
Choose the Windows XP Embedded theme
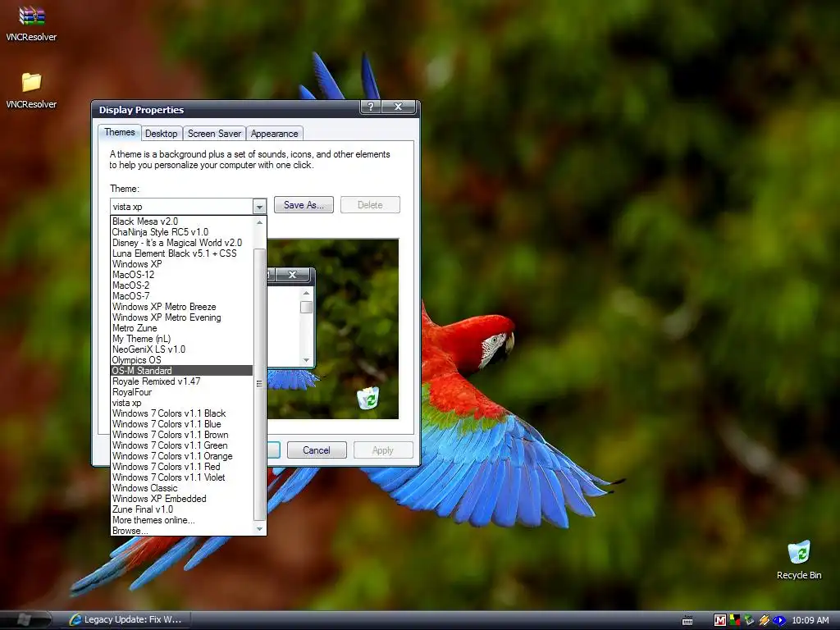pos(181,499)
